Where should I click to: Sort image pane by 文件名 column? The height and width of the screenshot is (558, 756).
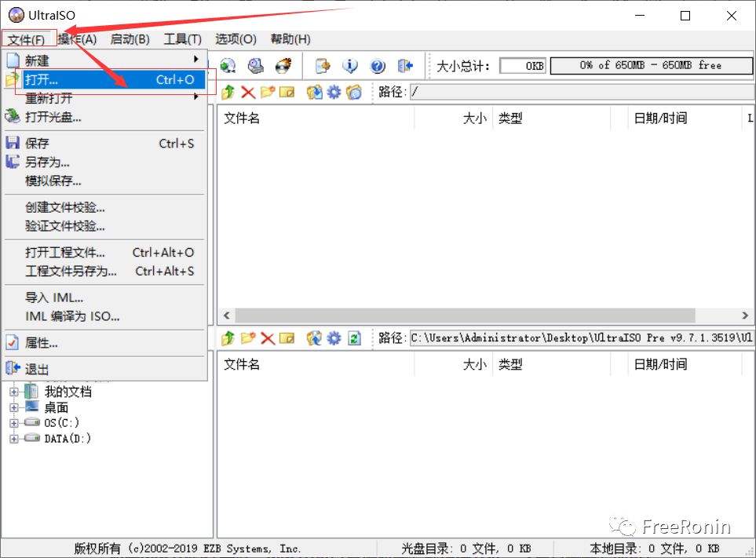pyautogui.click(x=316, y=119)
